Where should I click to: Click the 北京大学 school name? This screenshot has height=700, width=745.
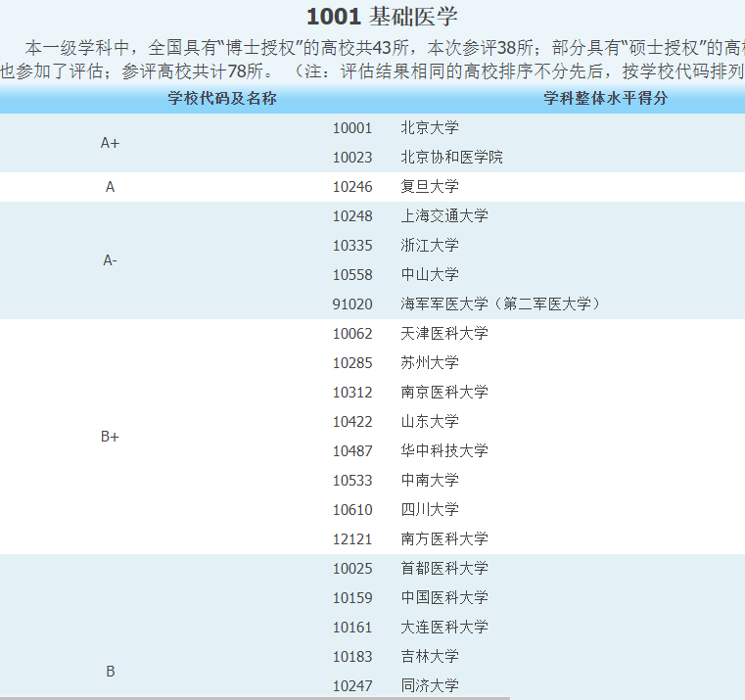click(x=429, y=128)
